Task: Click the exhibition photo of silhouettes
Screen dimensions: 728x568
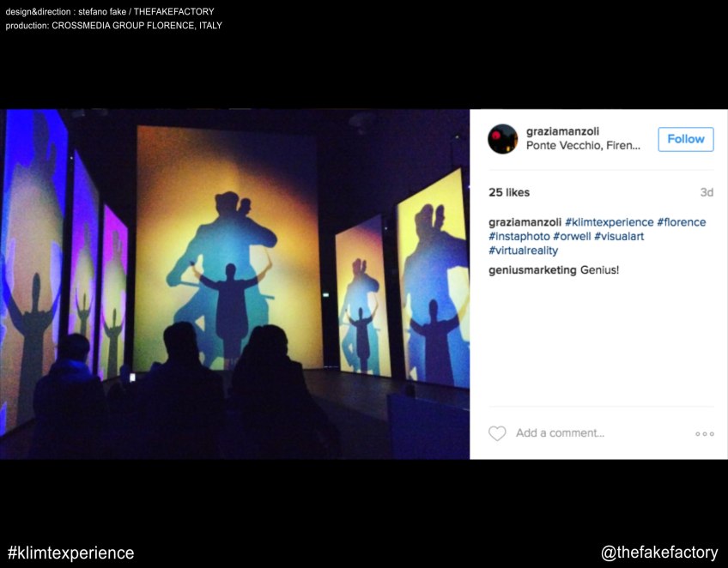Action: tap(234, 284)
